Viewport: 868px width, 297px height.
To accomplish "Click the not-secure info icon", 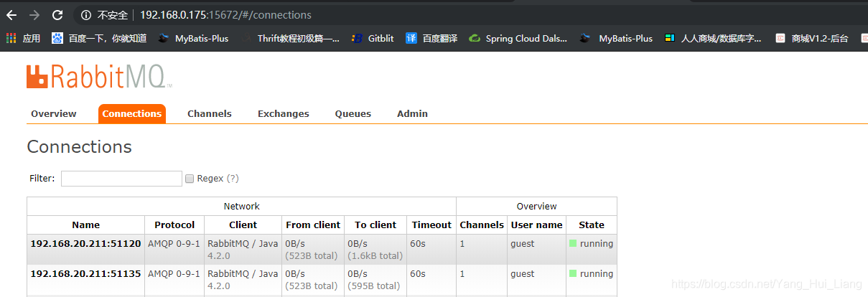I will (x=86, y=15).
